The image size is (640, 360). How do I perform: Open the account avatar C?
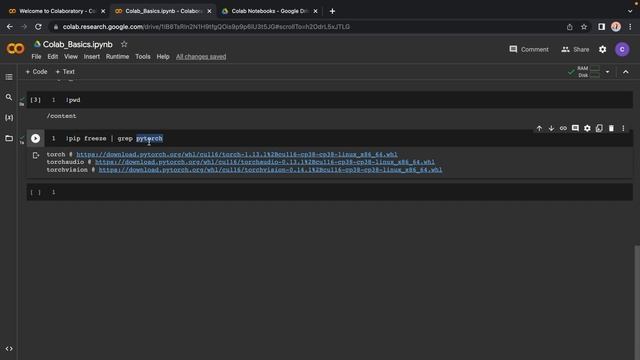[622, 49]
